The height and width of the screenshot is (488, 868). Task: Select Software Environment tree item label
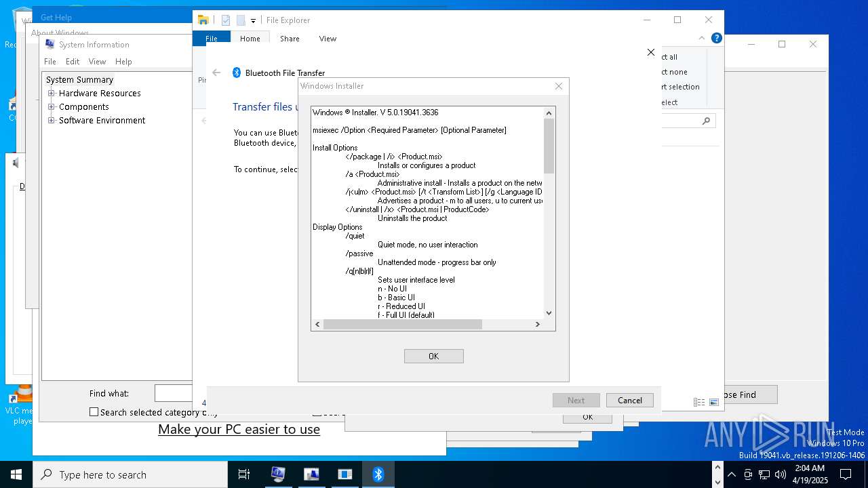pyautogui.click(x=102, y=120)
